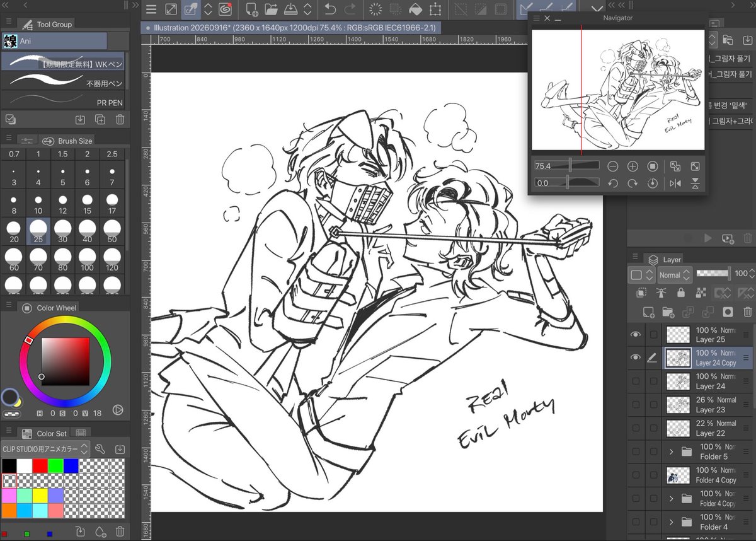Hide Layer 25 with eye icon
756x541 pixels.
(x=635, y=334)
